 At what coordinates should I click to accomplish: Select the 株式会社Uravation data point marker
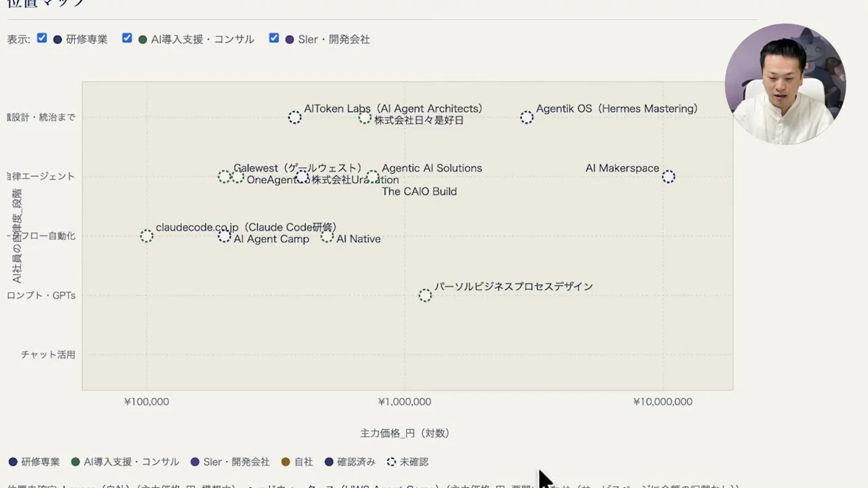pyautogui.click(x=302, y=178)
